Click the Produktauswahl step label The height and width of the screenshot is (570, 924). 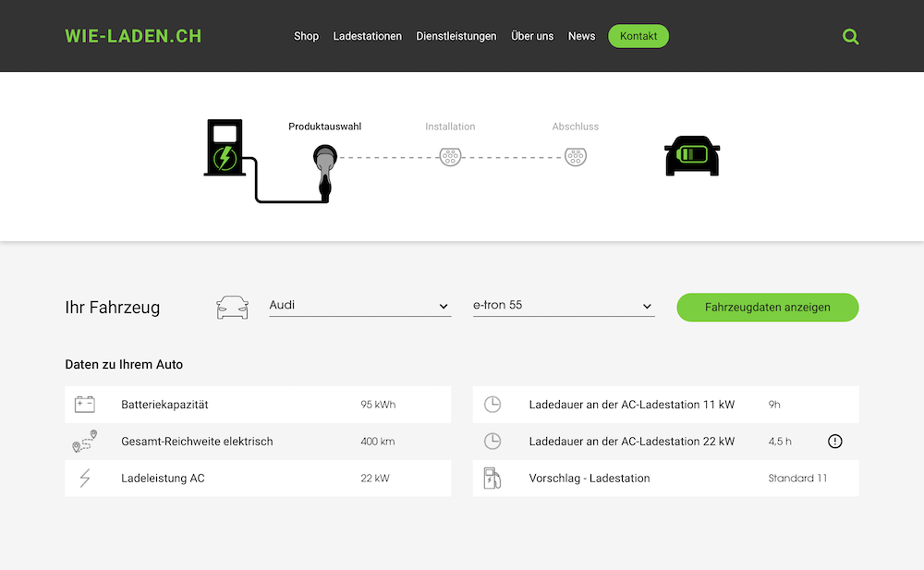[x=324, y=127]
